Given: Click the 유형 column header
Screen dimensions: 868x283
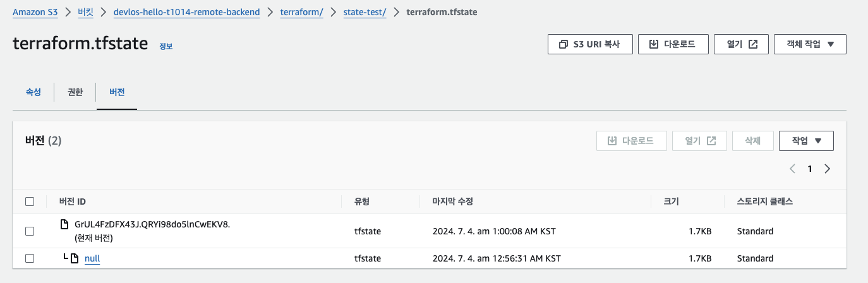Looking at the screenshot, I should point(362,202).
